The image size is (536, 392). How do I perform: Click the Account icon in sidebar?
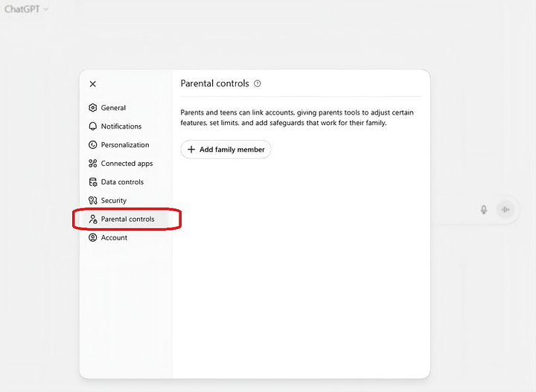click(x=93, y=238)
